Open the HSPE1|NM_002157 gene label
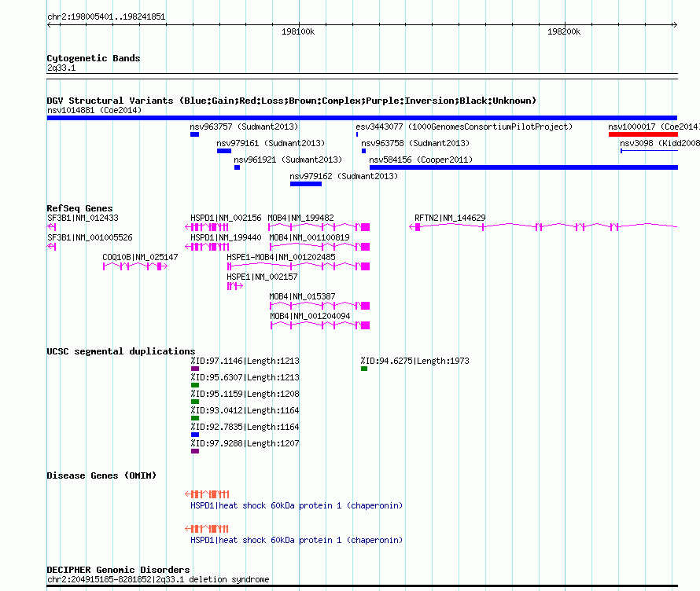Image resolution: width=700 pixels, height=591 pixels. [262, 277]
